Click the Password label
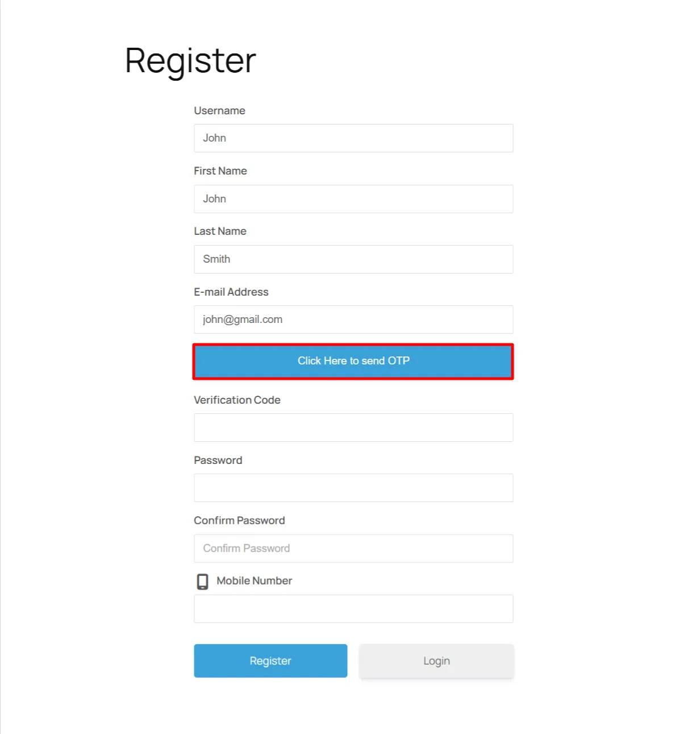700x734 pixels. click(218, 460)
